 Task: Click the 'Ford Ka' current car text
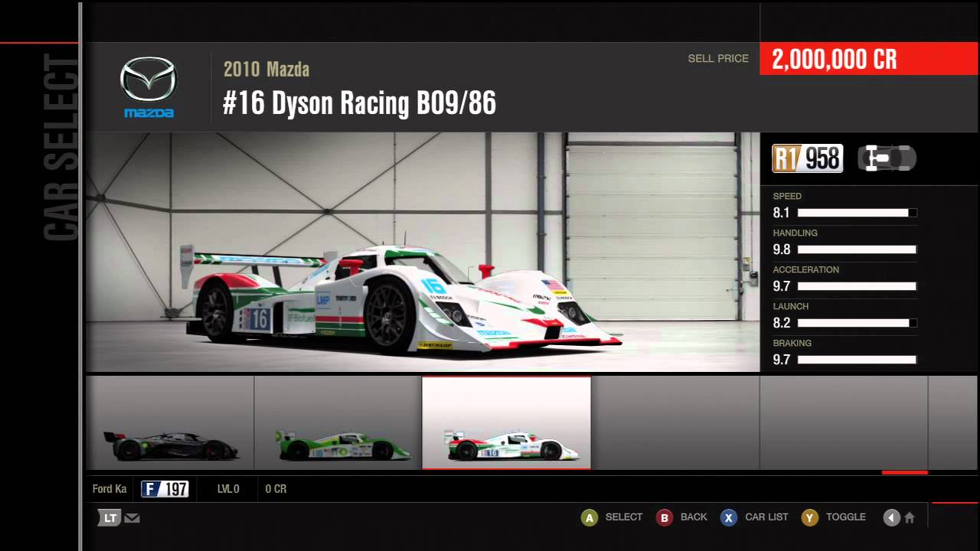pyautogui.click(x=109, y=489)
